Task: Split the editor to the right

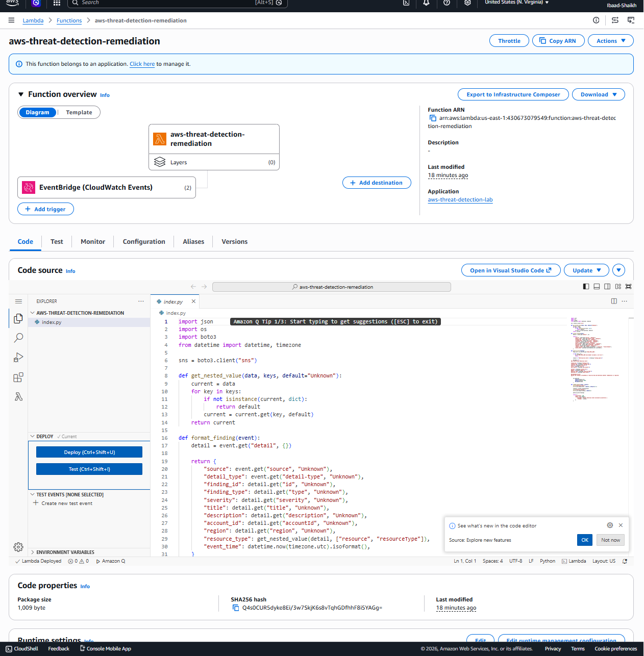Action: pyautogui.click(x=614, y=301)
